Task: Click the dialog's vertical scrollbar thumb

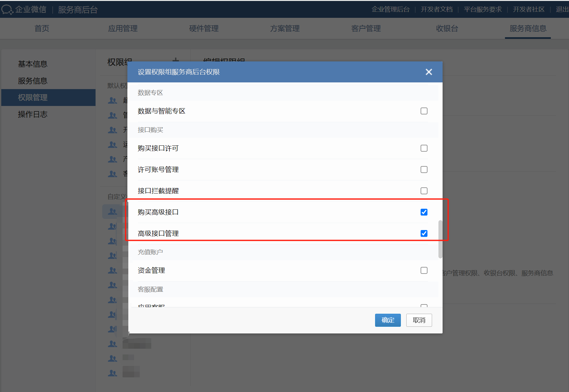Action: click(x=440, y=239)
